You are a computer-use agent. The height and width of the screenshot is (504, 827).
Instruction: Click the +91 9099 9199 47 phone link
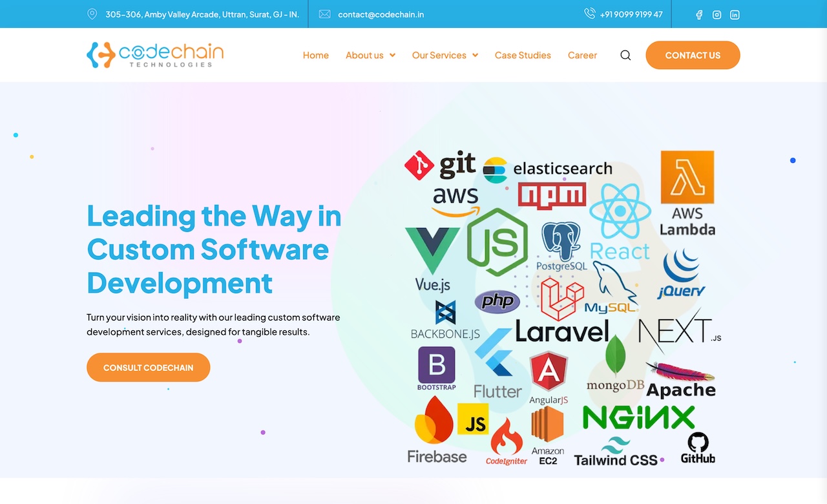(631, 14)
